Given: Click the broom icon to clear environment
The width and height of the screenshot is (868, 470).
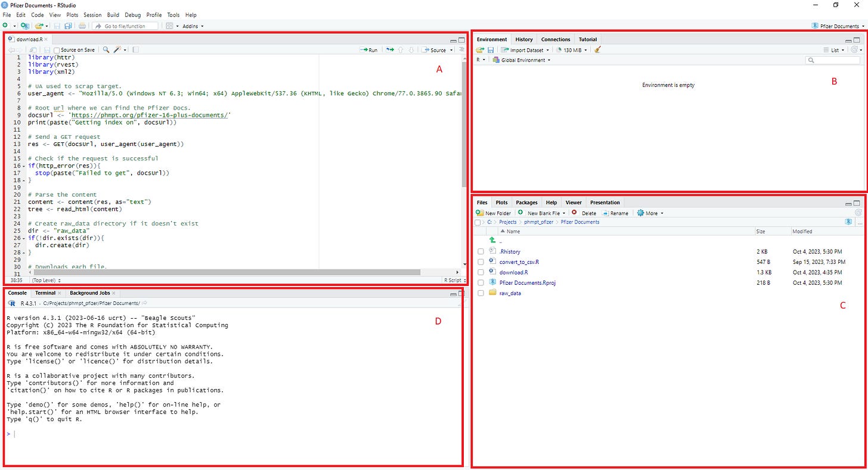Looking at the screenshot, I should (x=597, y=50).
